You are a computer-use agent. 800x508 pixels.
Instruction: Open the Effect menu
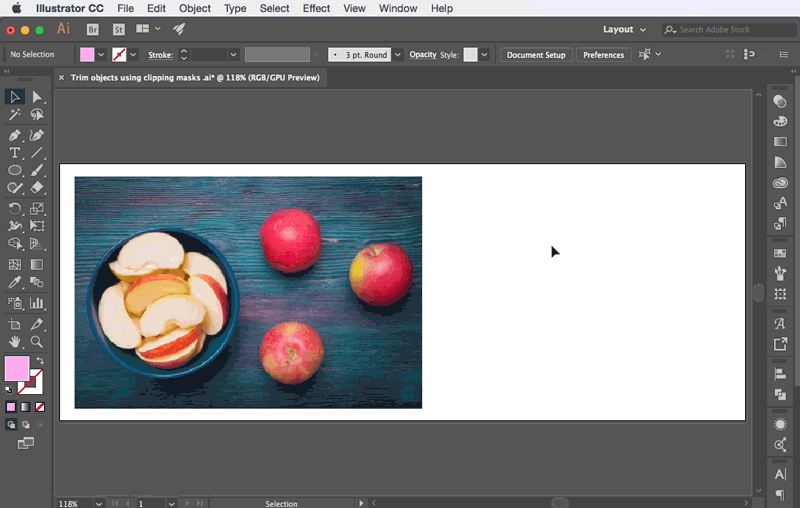pyautogui.click(x=316, y=8)
